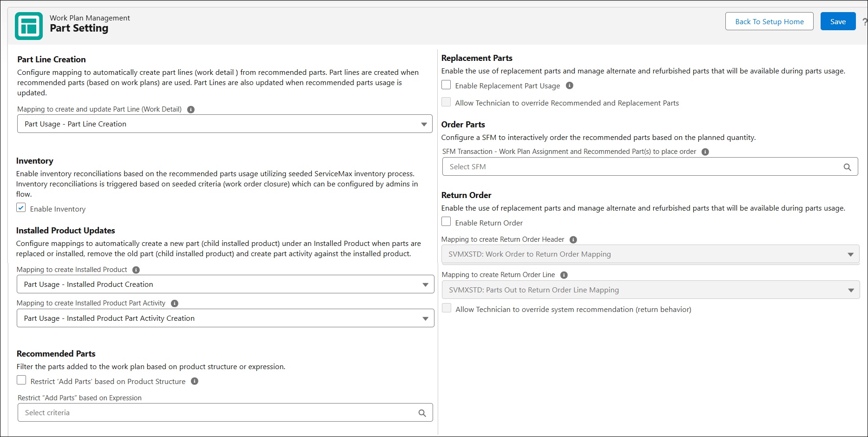Show info for Mapping to create Installed Product
The image size is (868, 437).
[x=136, y=270]
